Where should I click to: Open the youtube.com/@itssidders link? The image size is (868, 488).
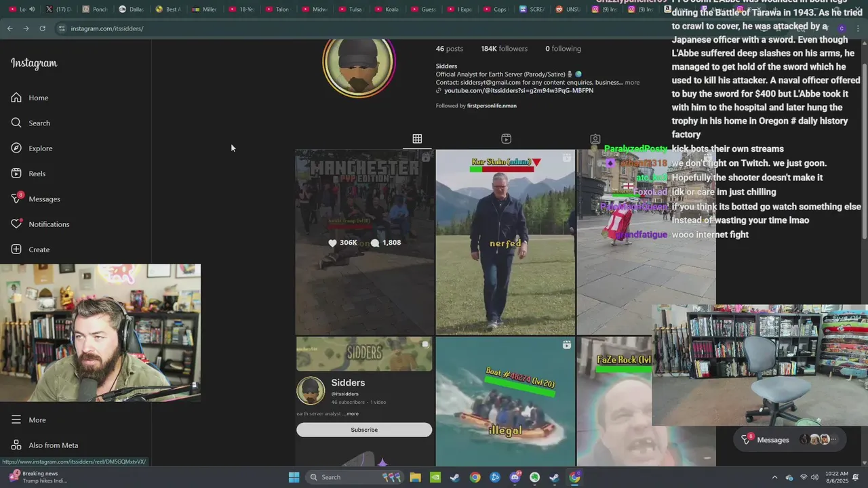(519, 90)
